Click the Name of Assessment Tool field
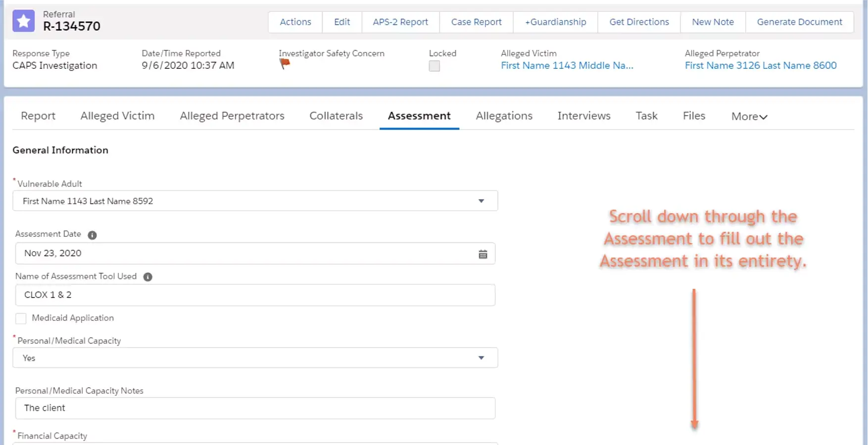 tap(255, 295)
